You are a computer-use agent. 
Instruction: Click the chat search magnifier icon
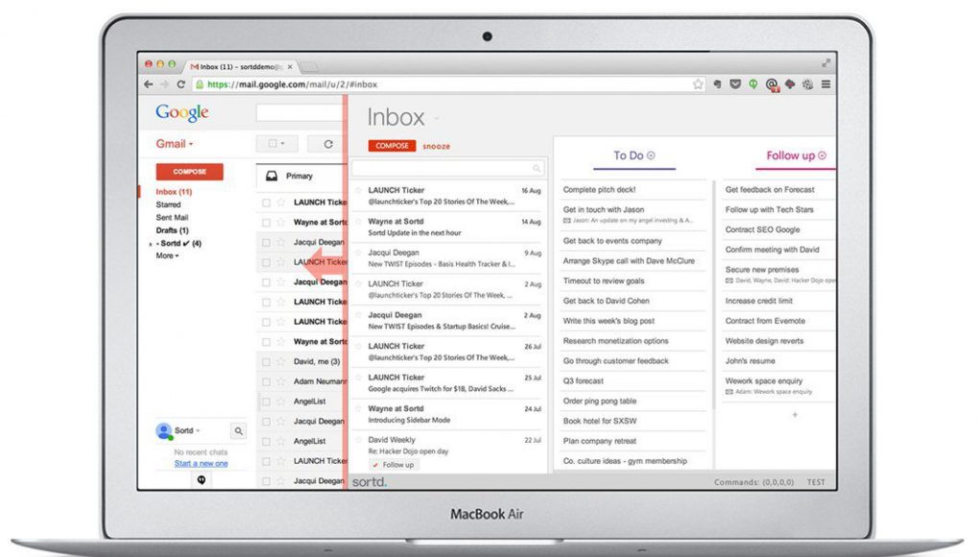pyautogui.click(x=238, y=431)
